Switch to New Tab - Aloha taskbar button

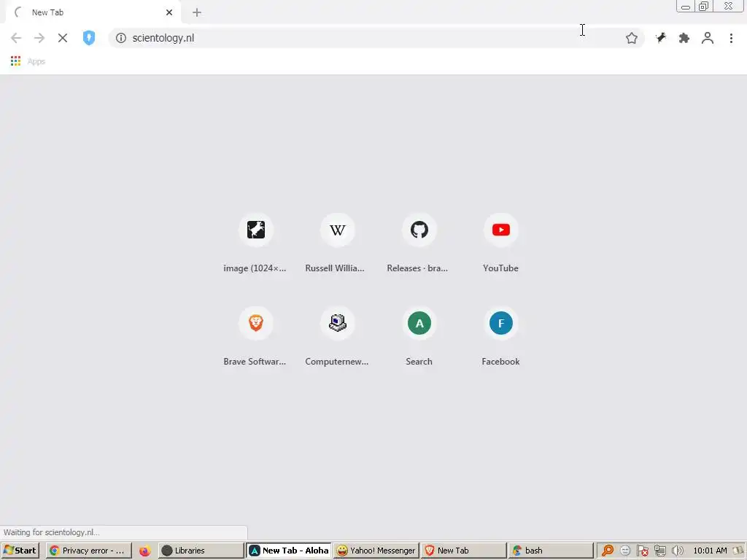[x=289, y=551]
